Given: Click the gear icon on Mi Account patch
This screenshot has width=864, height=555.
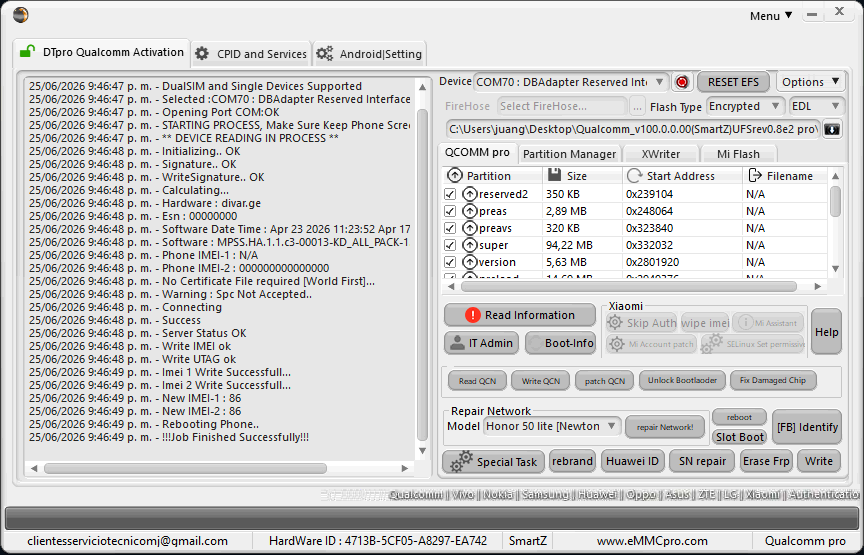Looking at the screenshot, I should coord(617,344).
